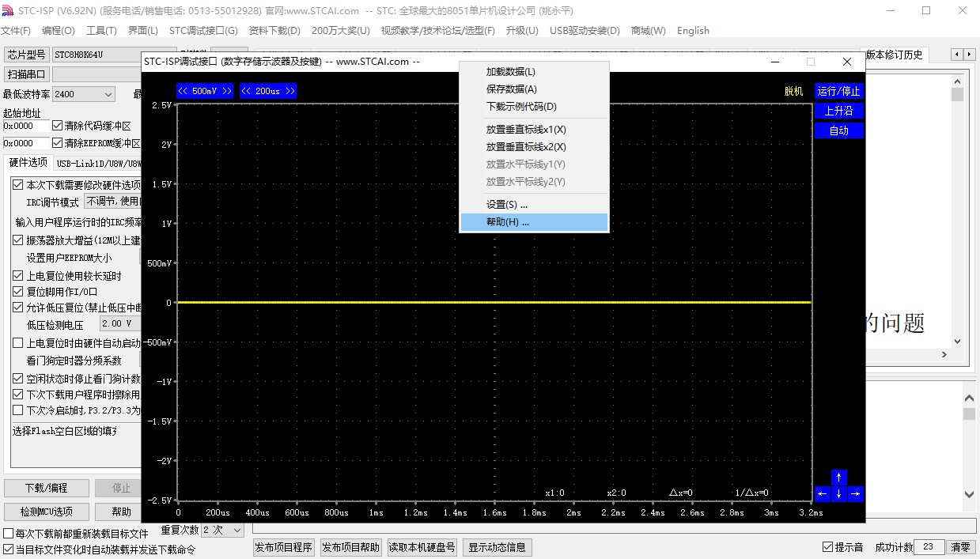
Task: Click the up arrow pan button
Action: click(x=839, y=478)
